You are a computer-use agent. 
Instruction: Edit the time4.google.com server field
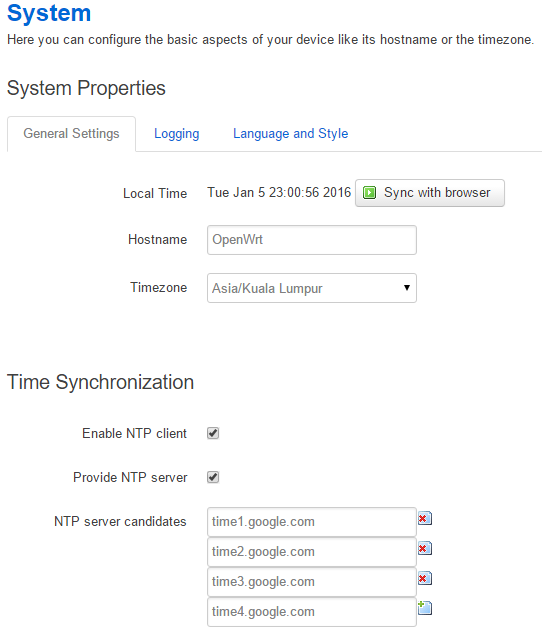coord(312,612)
